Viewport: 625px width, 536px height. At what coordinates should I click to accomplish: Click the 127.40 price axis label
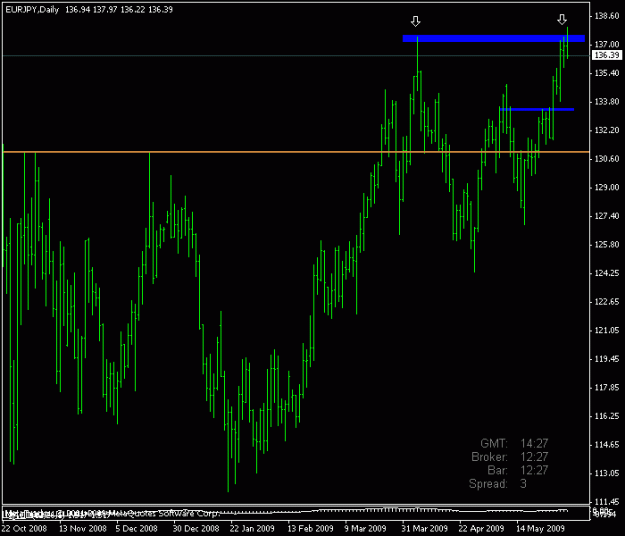[x=607, y=216]
